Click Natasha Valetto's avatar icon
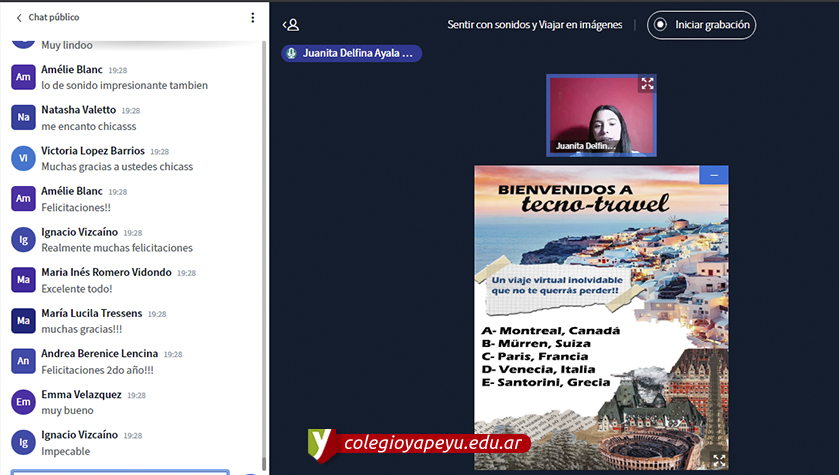This screenshot has width=839, height=475. [x=23, y=118]
